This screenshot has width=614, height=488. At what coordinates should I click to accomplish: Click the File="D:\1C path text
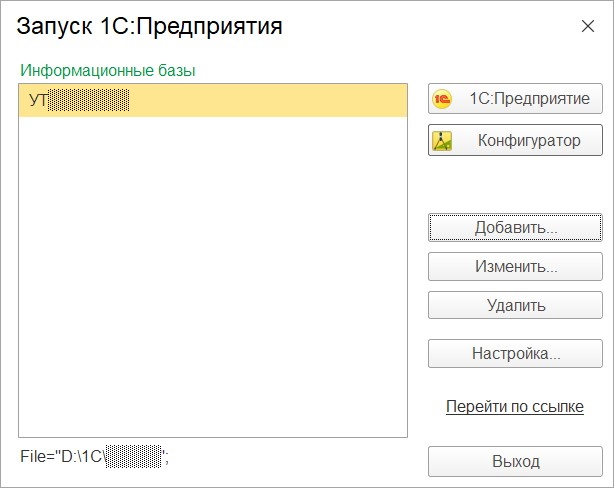pyautogui.click(x=94, y=456)
